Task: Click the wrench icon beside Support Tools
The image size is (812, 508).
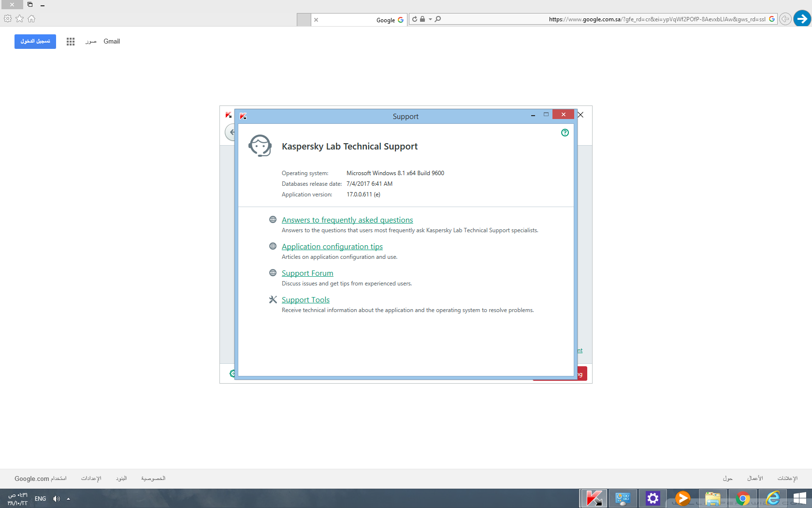Action: click(x=273, y=299)
